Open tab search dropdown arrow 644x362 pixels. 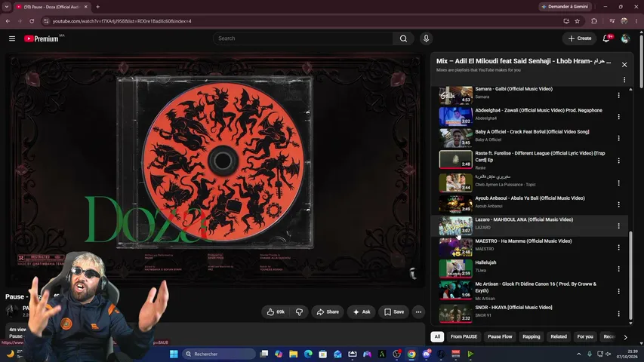click(7, 7)
